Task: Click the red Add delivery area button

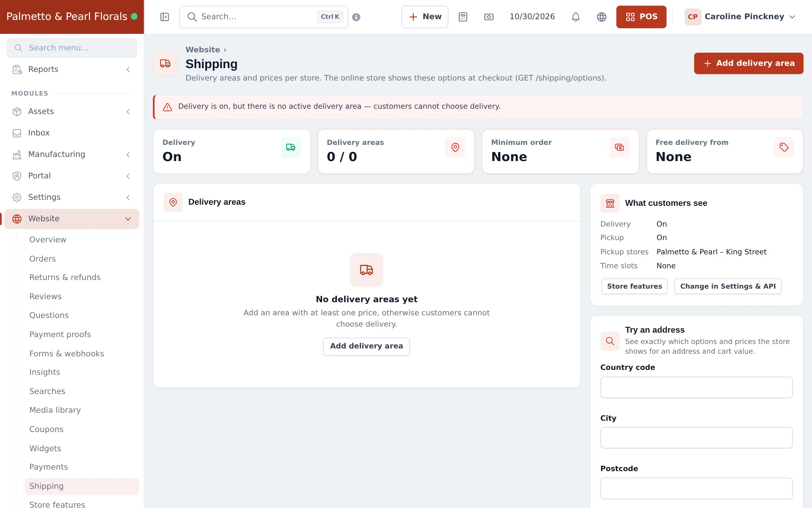Action: 748,63
